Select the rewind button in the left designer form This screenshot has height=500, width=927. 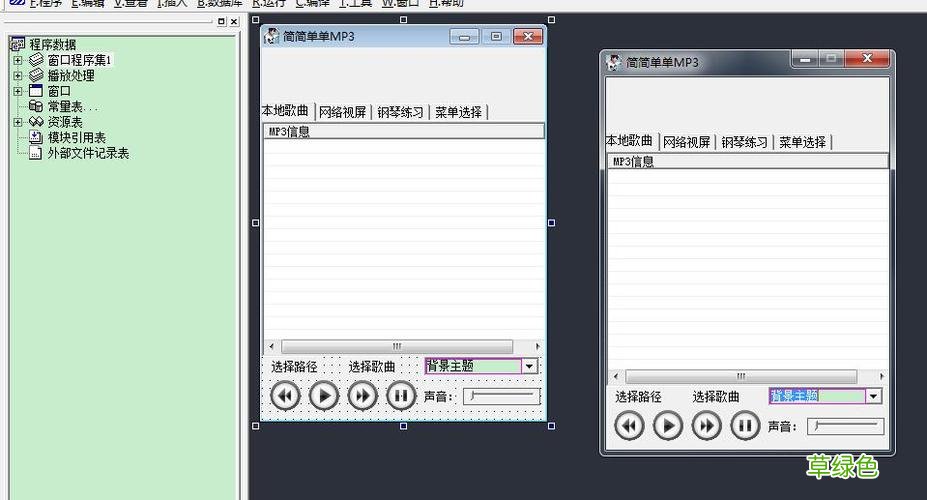(x=286, y=396)
